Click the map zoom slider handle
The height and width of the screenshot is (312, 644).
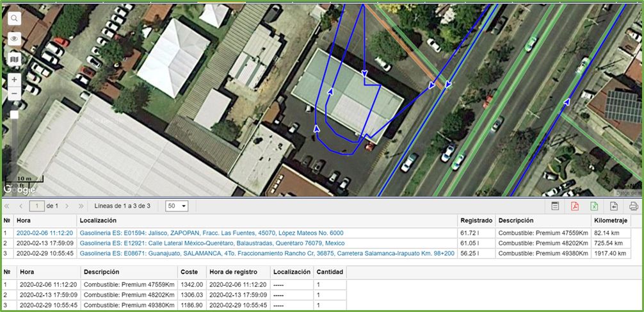(x=14, y=115)
